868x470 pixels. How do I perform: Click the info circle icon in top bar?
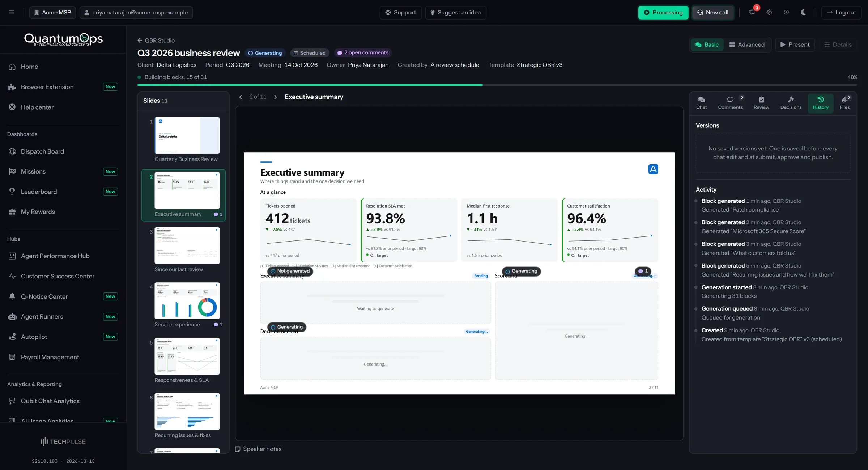pyautogui.click(x=786, y=12)
